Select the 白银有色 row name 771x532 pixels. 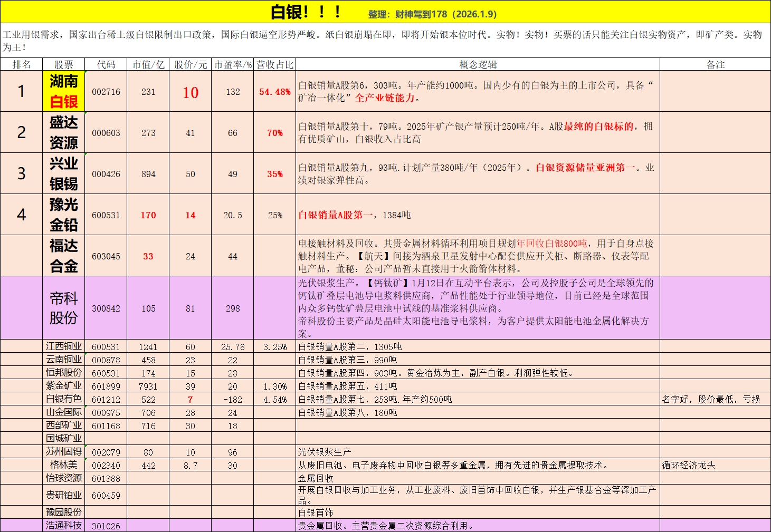point(64,399)
